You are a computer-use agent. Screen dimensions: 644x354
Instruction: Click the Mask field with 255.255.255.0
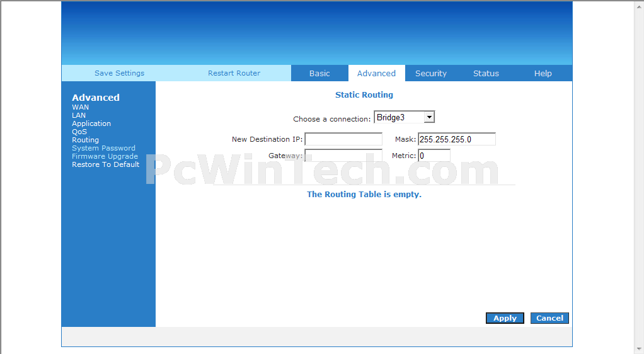pyautogui.click(x=457, y=139)
